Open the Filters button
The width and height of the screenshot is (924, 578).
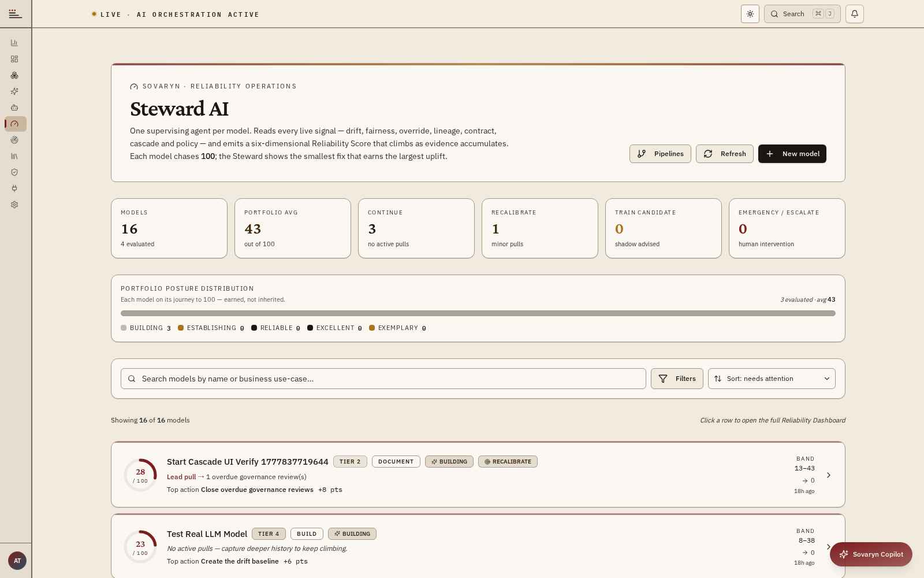coord(677,379)
